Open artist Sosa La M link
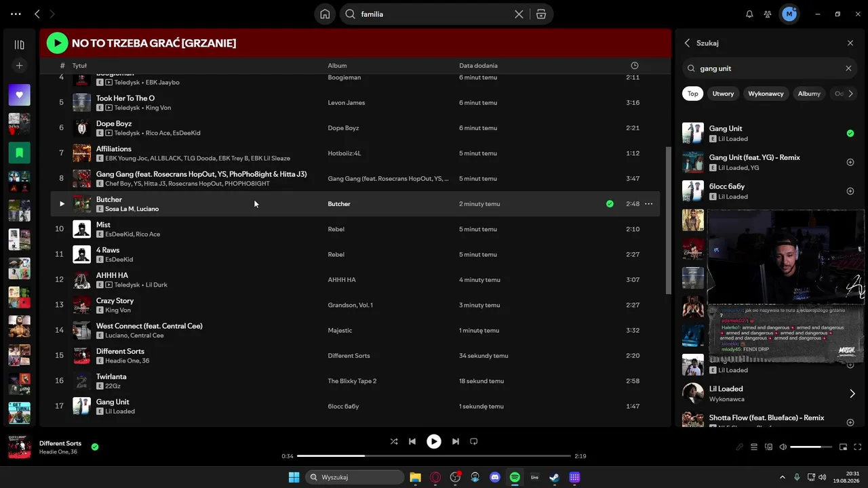Screen dimensions: 868x488 pos(119,209)
